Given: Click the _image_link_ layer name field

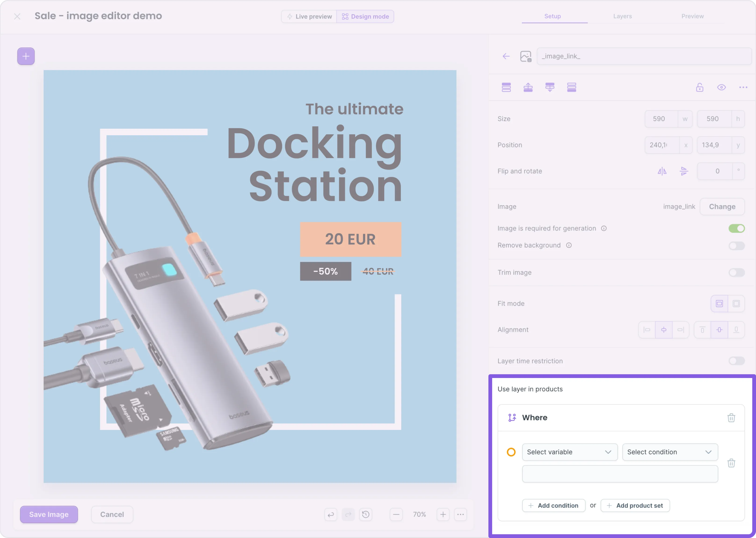Looking at the screenshot, I should click(x=644, y=56).
